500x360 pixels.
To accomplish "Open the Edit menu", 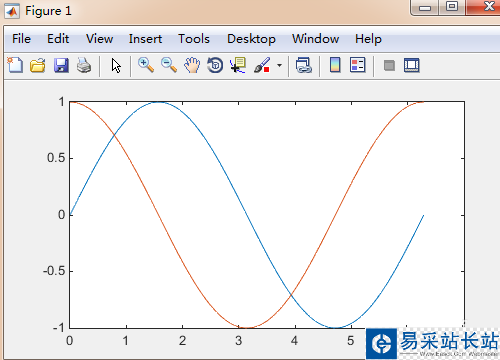I will [58, 39].
